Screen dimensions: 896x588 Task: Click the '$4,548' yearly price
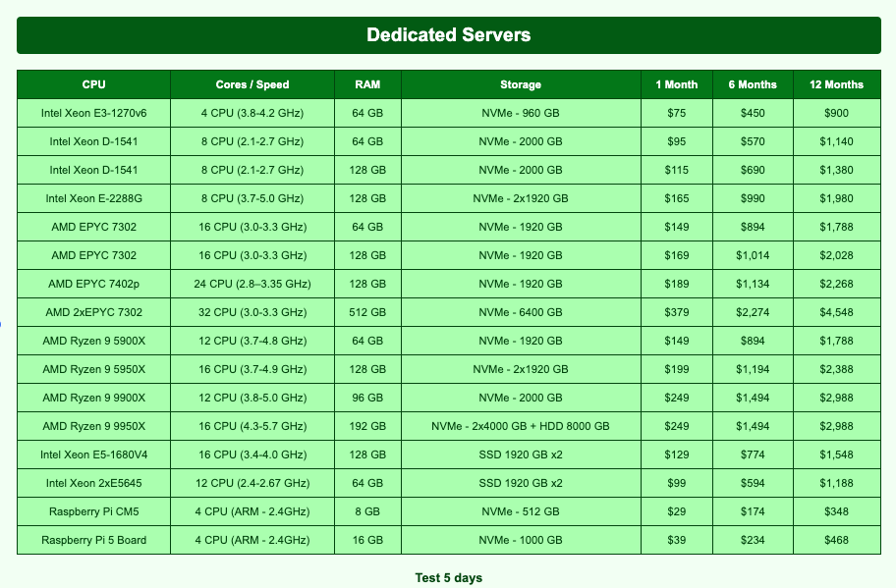837,312
